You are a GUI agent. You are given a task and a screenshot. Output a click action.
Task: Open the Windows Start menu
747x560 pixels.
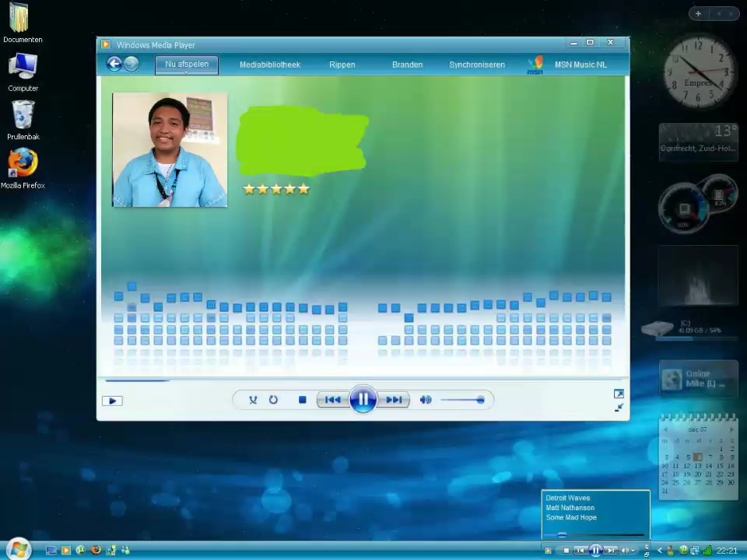tap(19, 550)
